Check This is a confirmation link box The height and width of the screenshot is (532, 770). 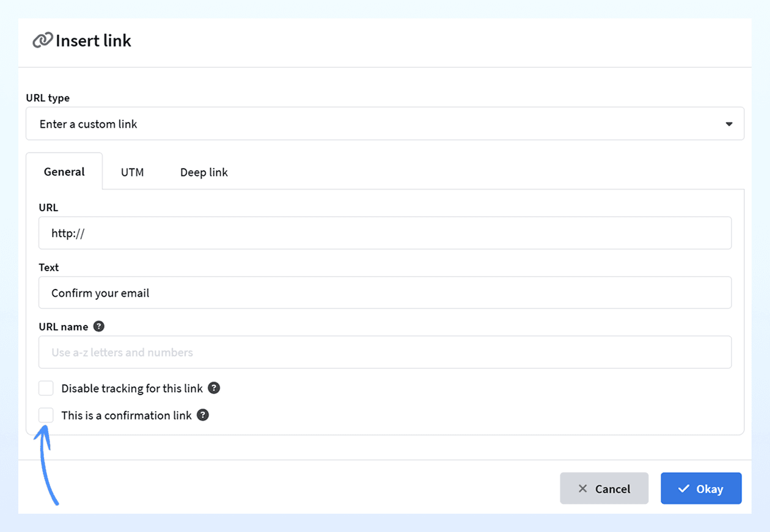click(x=46, y=415)
